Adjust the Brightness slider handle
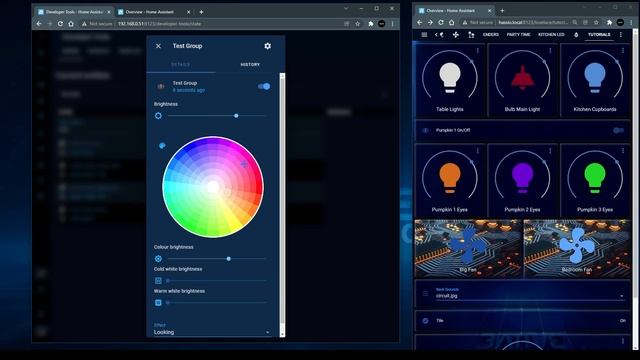Screen dimensions: 640x360 [x=236, y=116]
